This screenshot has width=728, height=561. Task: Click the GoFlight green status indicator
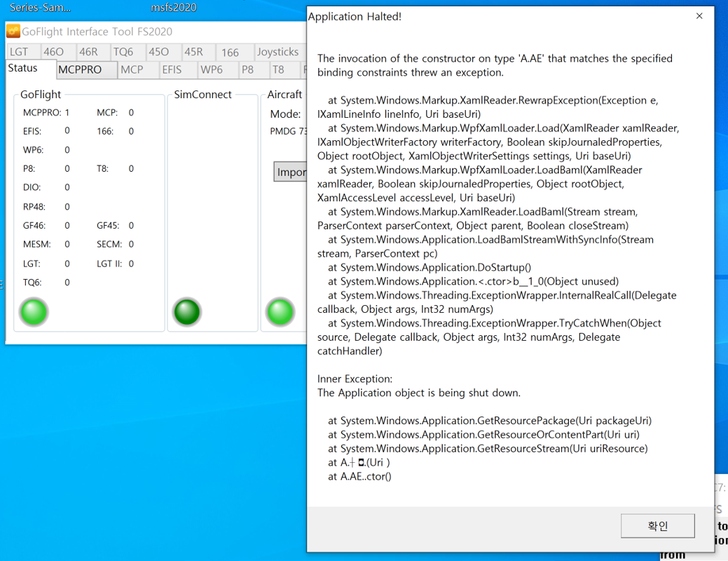pos(34,312)
